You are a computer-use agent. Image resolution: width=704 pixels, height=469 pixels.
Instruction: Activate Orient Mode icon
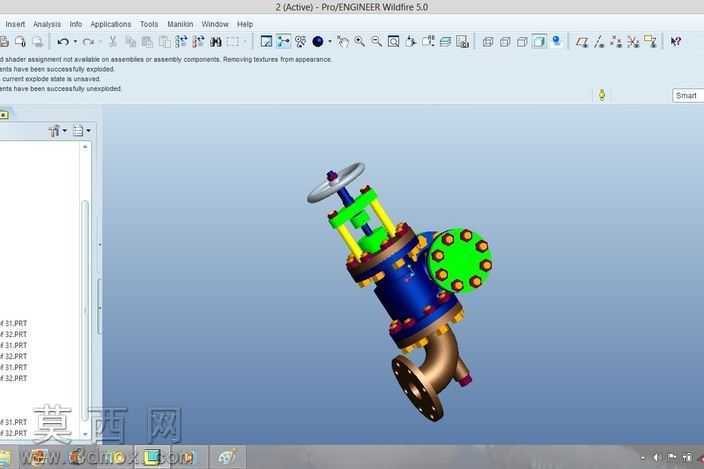300,42
